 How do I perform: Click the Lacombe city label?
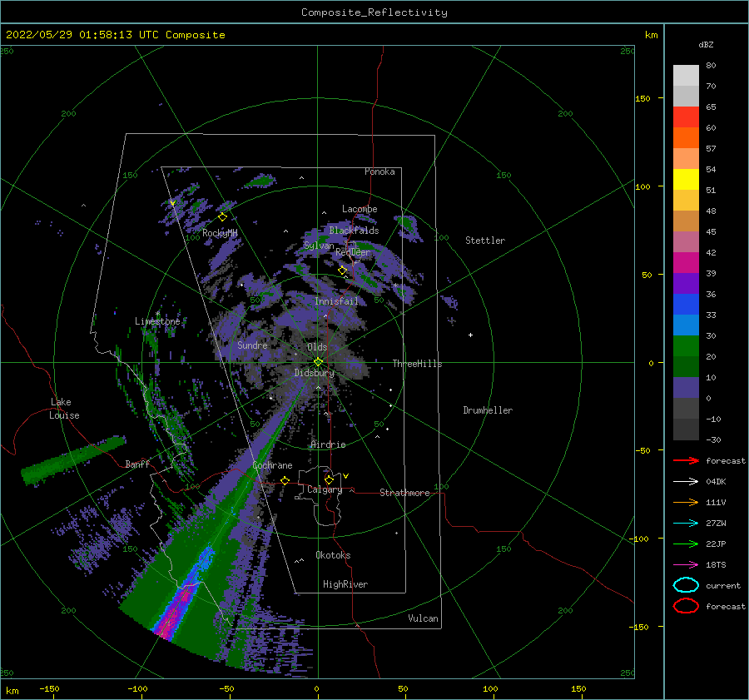point(360,209)
